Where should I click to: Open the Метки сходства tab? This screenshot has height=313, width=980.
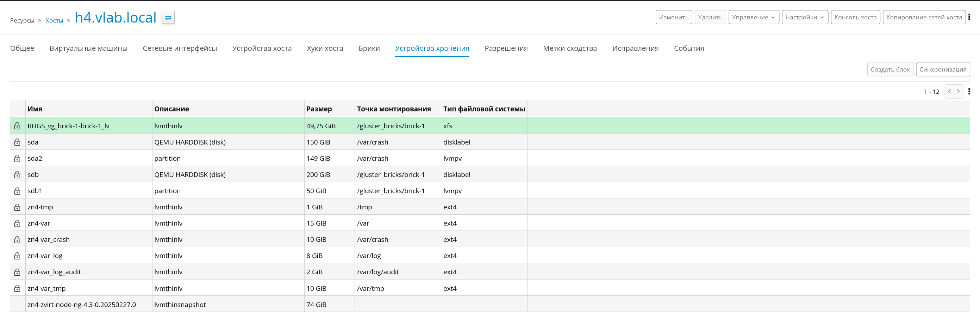coord(570,48)
